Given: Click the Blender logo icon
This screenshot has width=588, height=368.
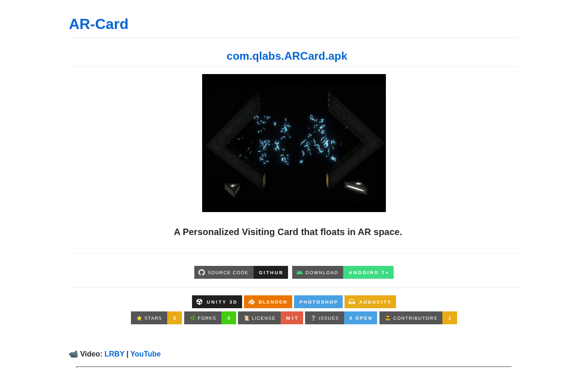Looking at the screenshot, I should coord(251,302).
